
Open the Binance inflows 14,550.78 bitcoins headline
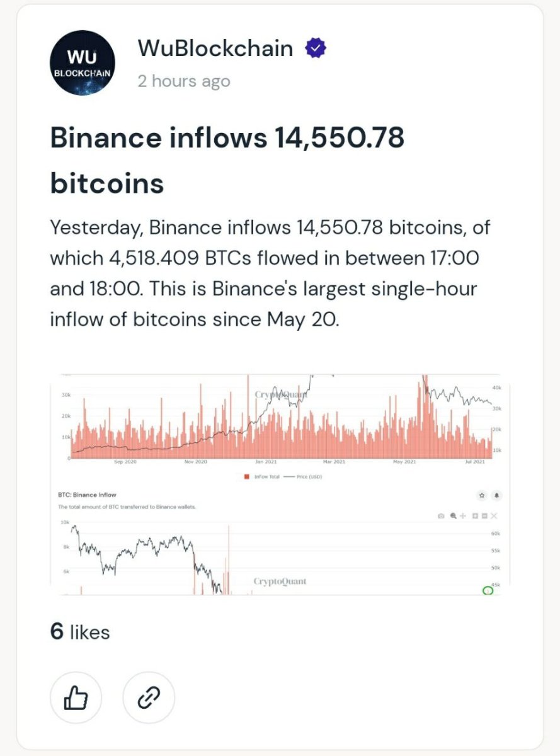click(x=227, y=160)
